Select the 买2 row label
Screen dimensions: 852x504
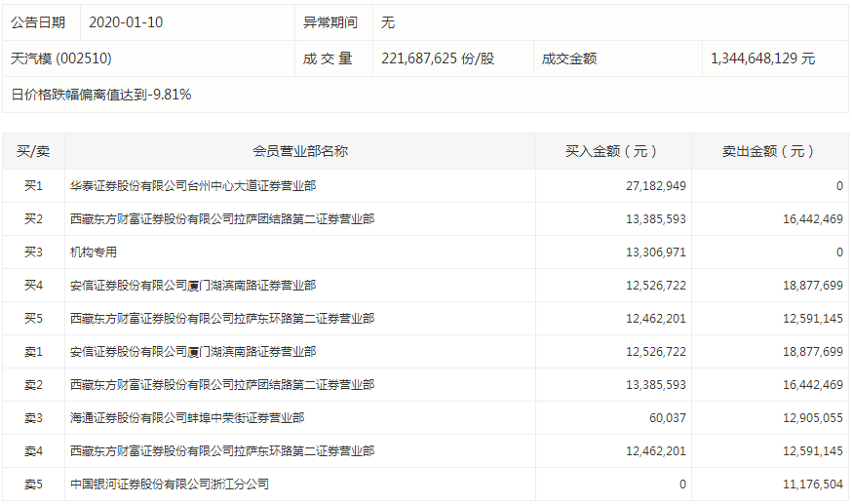click(33, 219)
